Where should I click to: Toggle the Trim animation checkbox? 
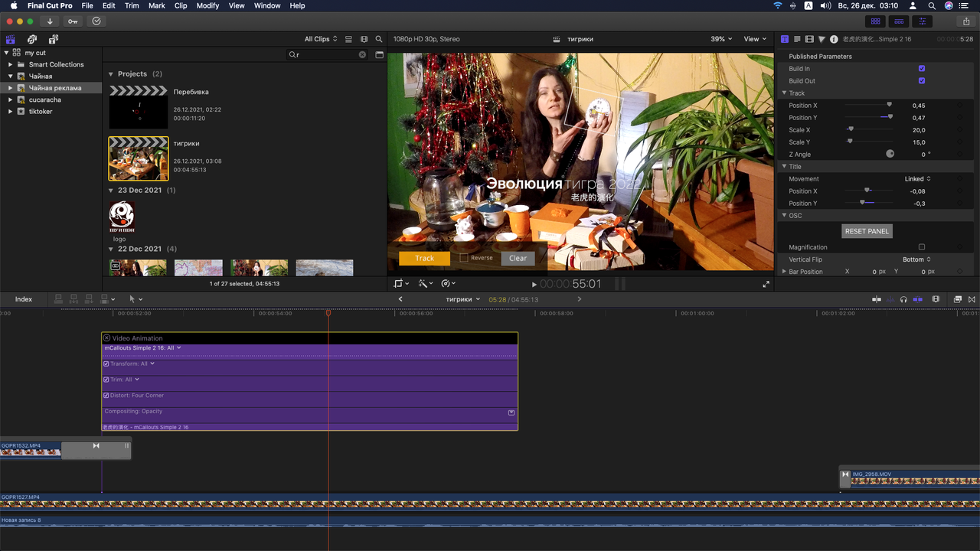[x=106, y=380]
